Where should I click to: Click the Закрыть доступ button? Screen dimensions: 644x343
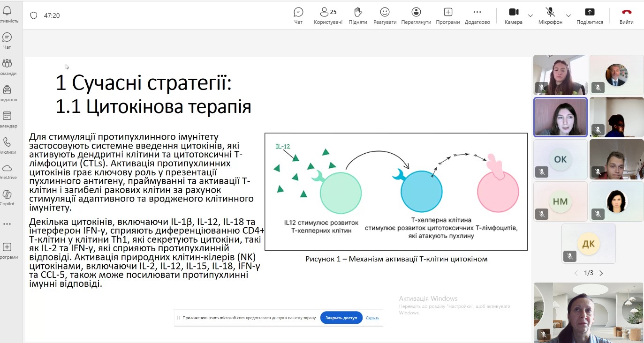click(x=341, y=318)
